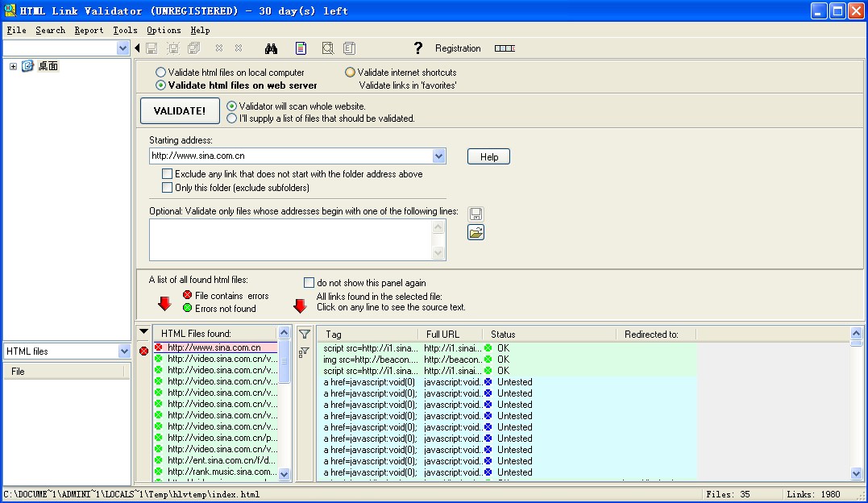
Task: Click the Help button next to address
Action: [x=488, y=157]
